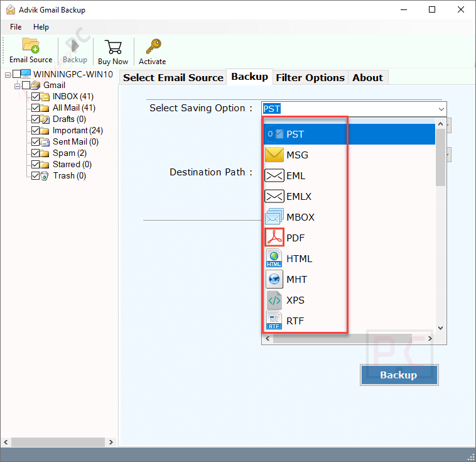Viewport: 476px width, 462px height.
Task: Switch to the Backup tab
Action: [249, 77]
